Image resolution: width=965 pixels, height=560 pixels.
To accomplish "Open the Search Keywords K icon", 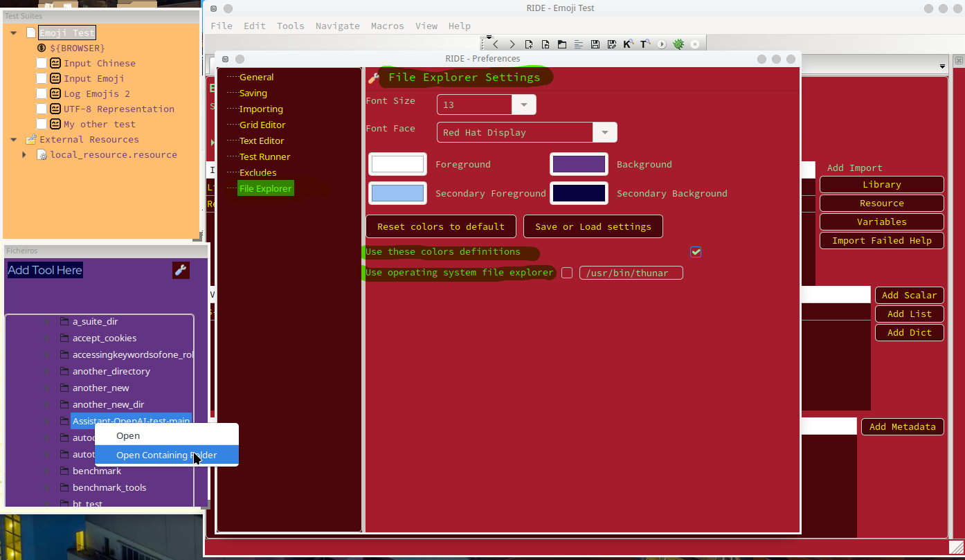I will (628, 44).
